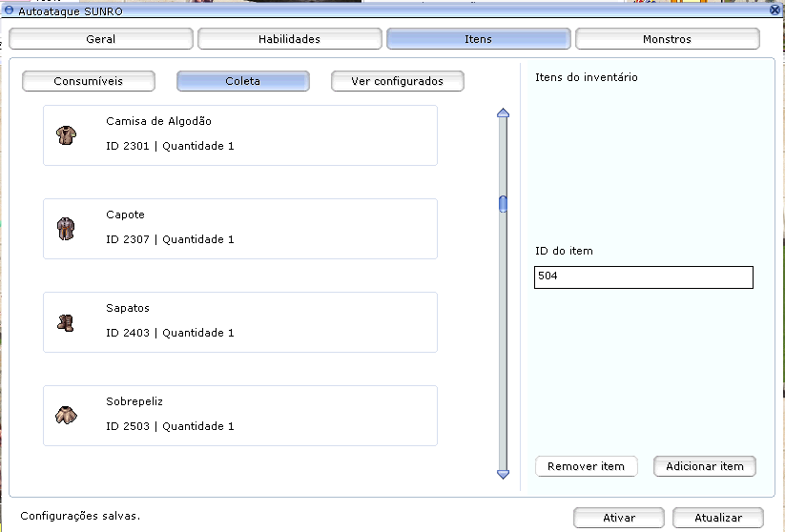Click the Sapatos boots icon
785x532 pixels.
[x=66, y=323]
